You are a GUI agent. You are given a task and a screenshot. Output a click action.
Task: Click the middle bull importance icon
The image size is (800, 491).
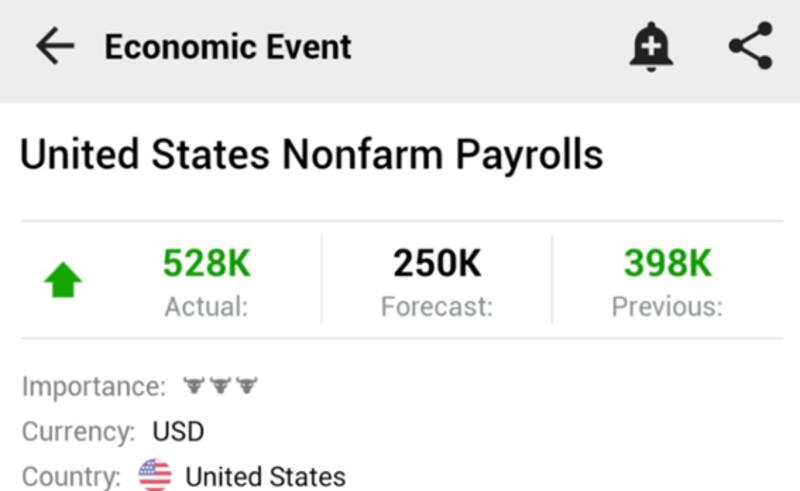[220, 385]
